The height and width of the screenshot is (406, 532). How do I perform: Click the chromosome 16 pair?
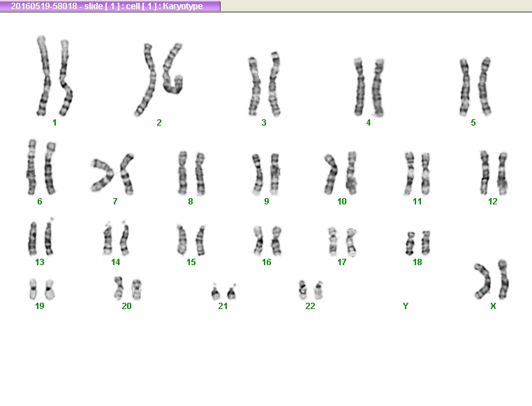click(x=267, y=241)
